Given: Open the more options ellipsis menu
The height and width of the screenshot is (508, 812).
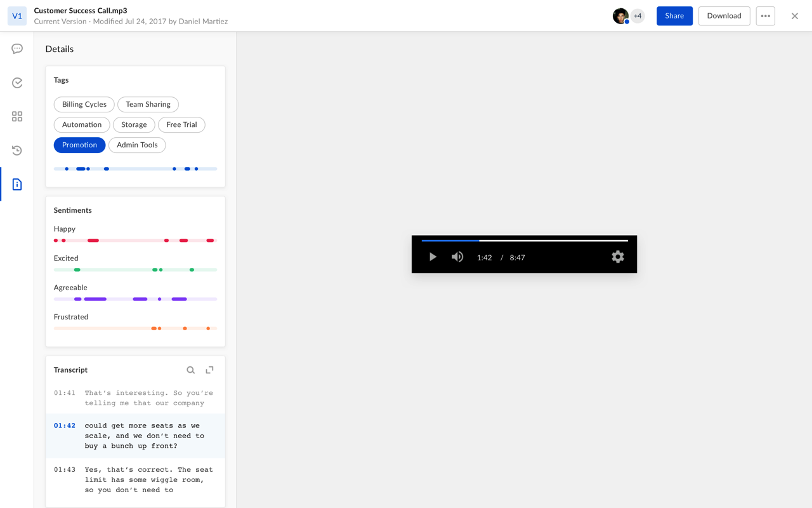Looking at the screenshot, I should click(765, 16).
